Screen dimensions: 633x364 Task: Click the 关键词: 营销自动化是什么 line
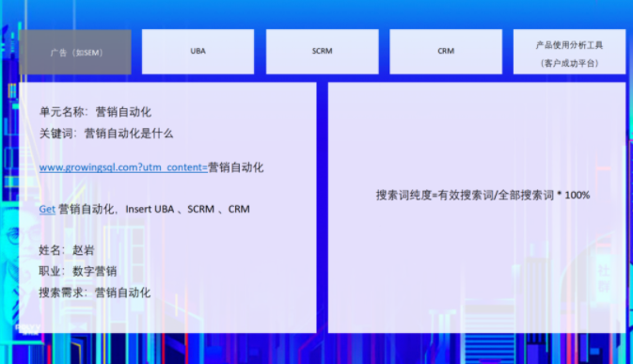[x=106, y=134]
